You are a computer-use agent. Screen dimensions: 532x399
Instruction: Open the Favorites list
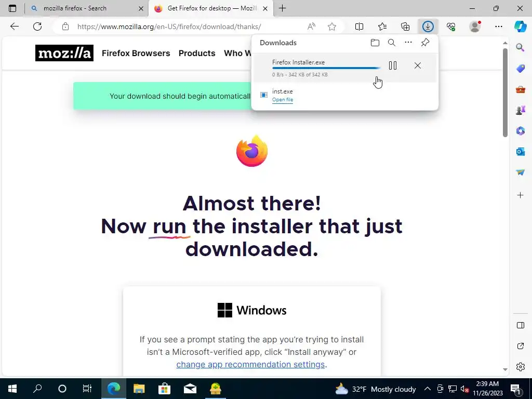tap(382, 26)
